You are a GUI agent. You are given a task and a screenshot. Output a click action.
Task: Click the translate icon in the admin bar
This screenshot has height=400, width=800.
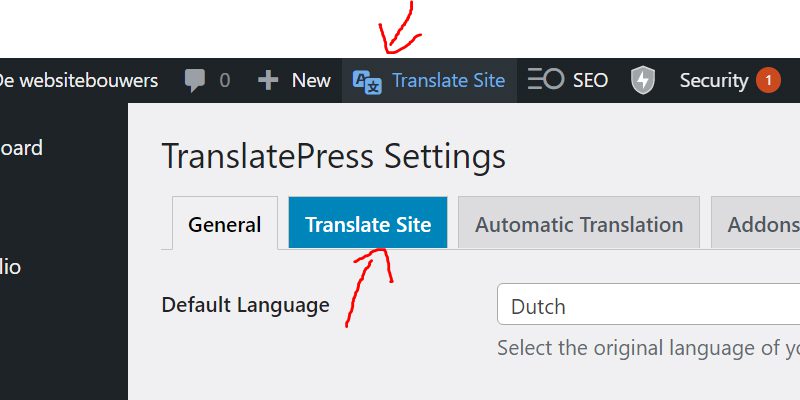367,81
